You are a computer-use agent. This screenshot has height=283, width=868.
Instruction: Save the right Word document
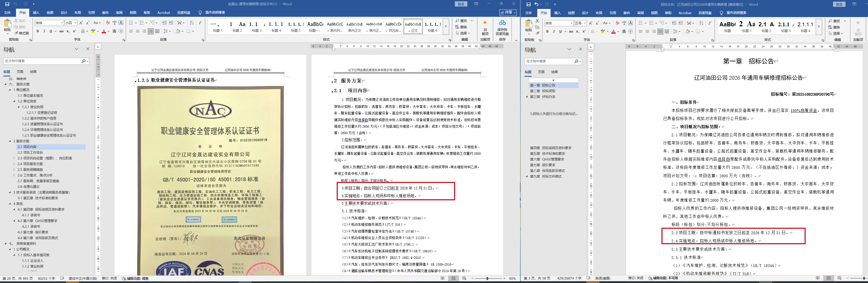(x=528, y=4)
